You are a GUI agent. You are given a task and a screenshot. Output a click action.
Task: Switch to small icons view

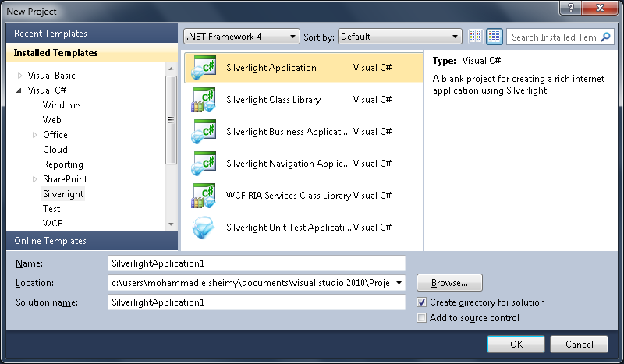coord(477,37)
